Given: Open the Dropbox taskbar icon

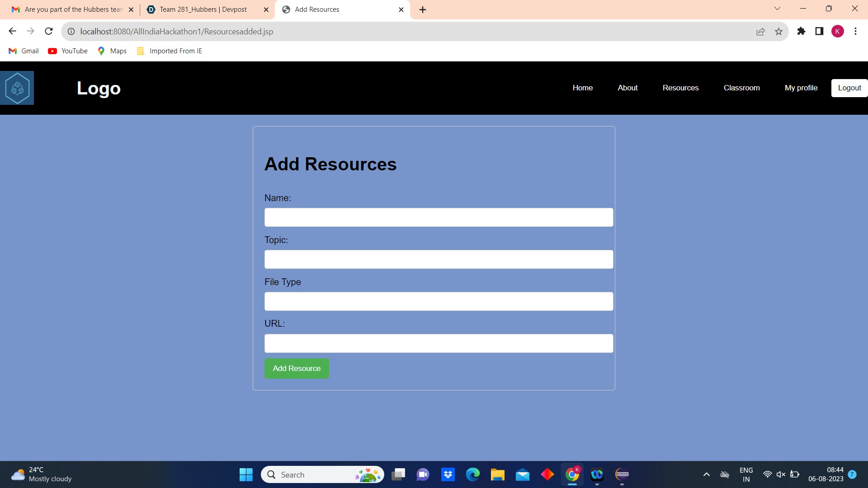Looking at the screenshot, I should click(448, 474).
